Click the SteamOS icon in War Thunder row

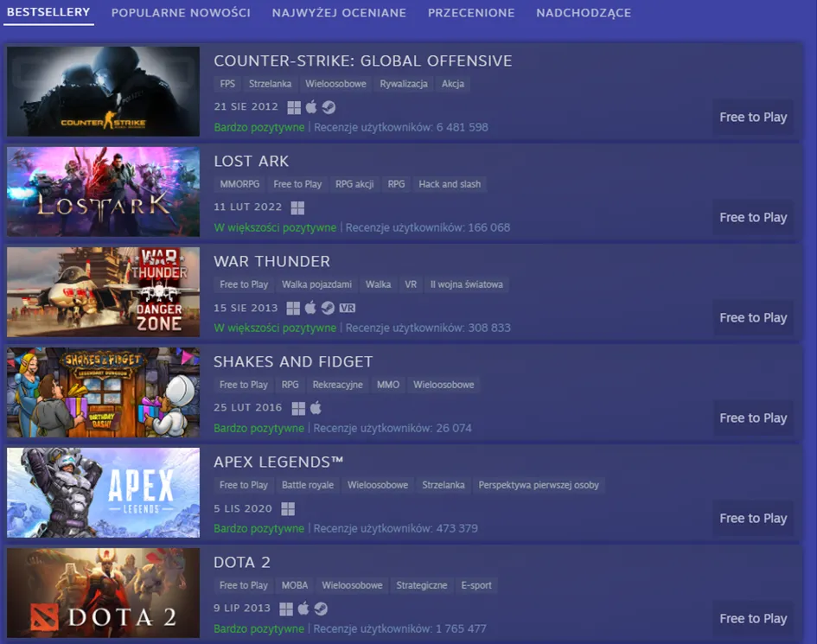pyautogui.click(x=328, y=308)
